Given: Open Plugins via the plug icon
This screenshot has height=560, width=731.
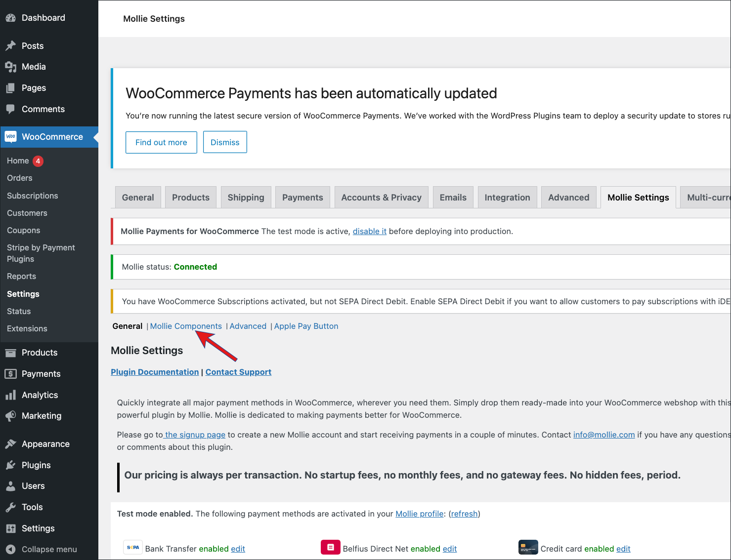Looking at the screenshot, I should (10, 465).
